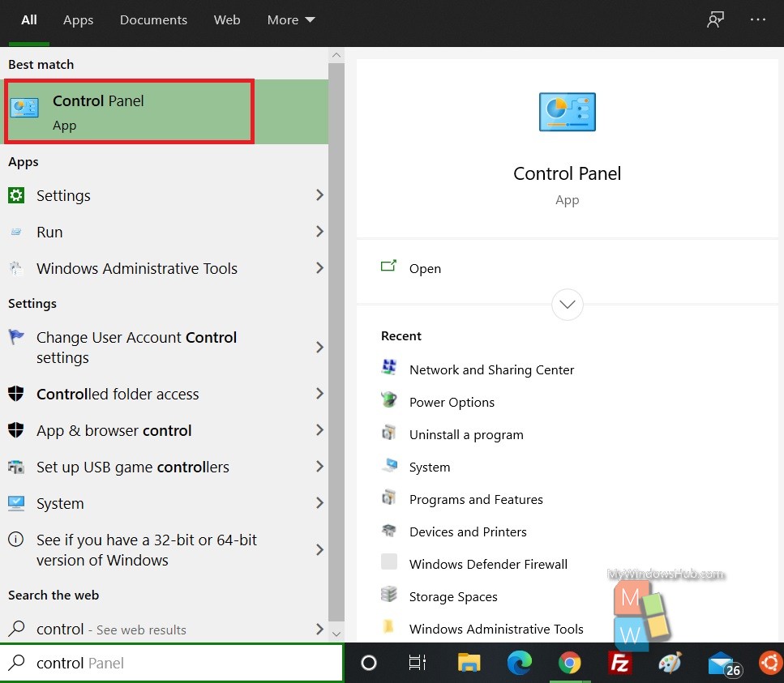Viewport: 784px width, 683px height.
Task: Click the search box containing control Panel
Action: [172, 663]
